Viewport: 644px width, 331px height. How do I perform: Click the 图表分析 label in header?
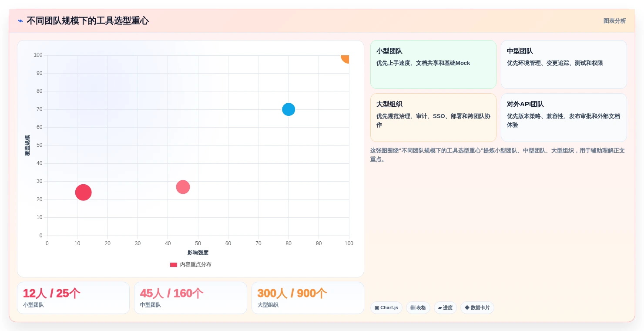coord(614,21)
